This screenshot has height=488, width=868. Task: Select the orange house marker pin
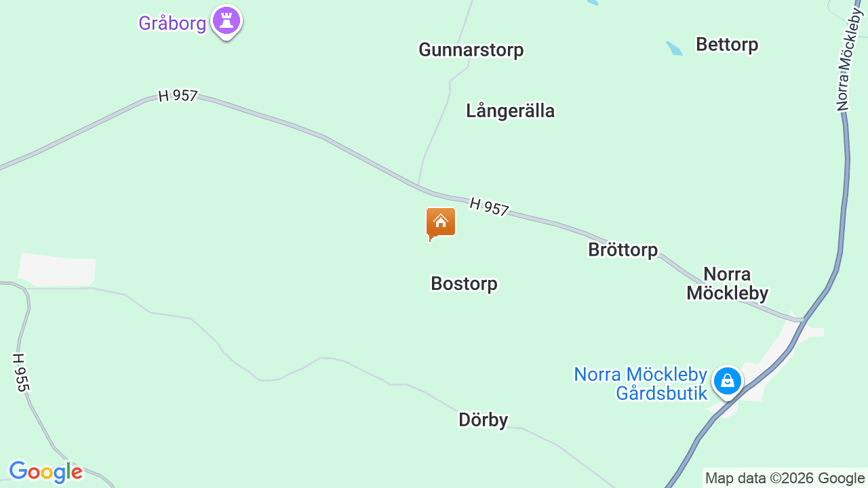(441, 224)
